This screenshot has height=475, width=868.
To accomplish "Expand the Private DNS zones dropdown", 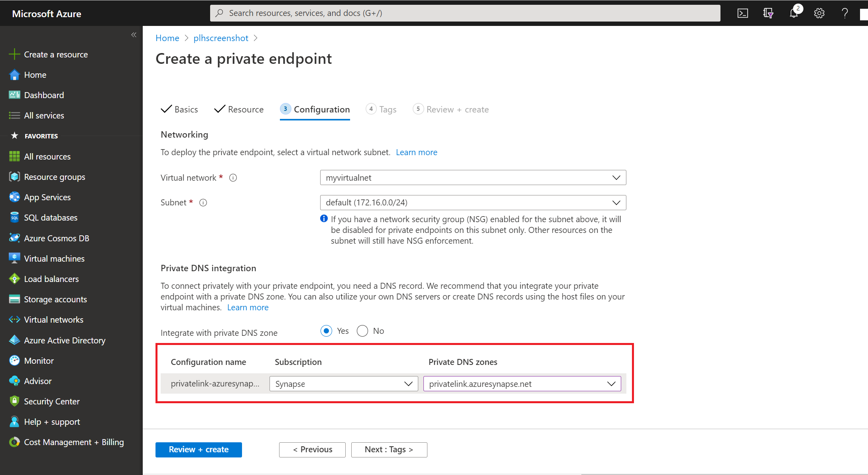I will (612, 384).
